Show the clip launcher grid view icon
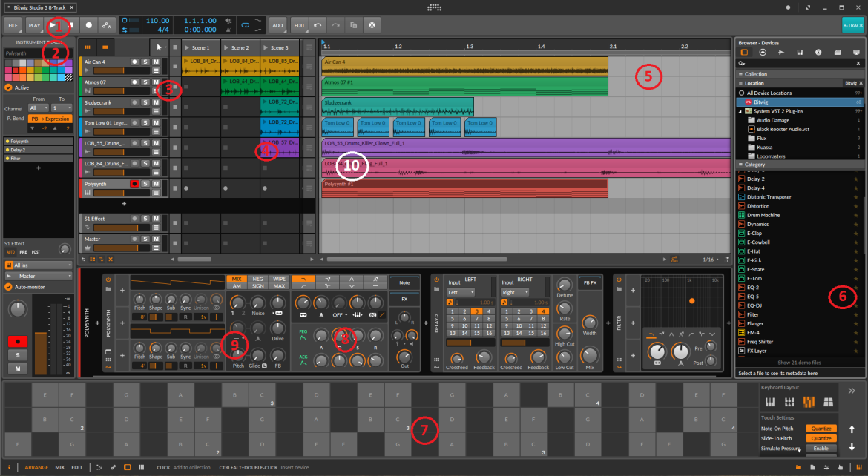 point(88,47)
